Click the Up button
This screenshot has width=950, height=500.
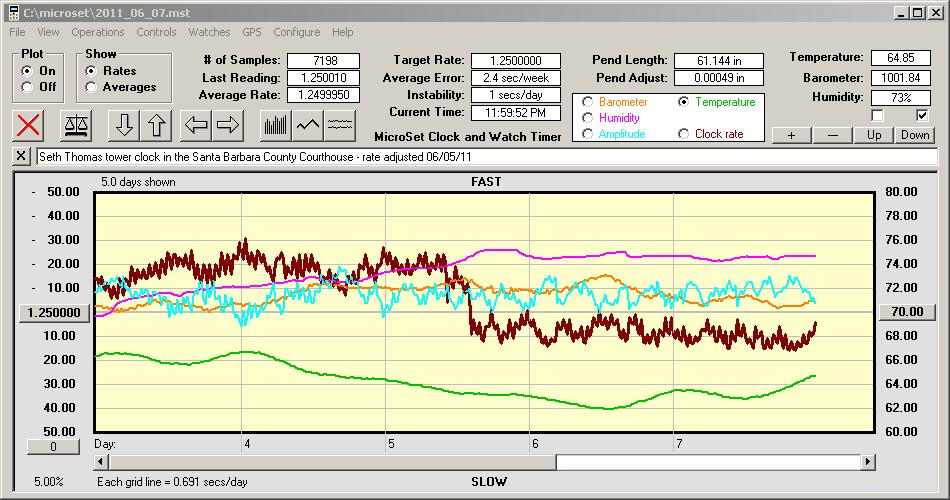pyautogui.click(x=874, y=135)
